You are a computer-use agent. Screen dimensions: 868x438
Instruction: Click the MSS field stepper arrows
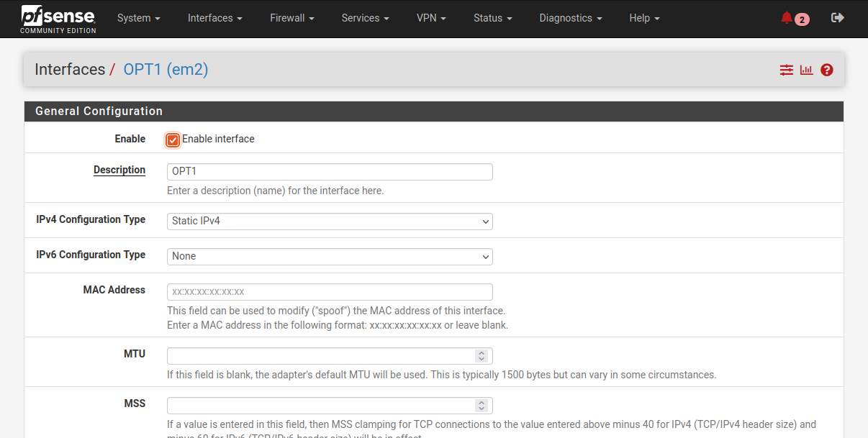(482, 406)
